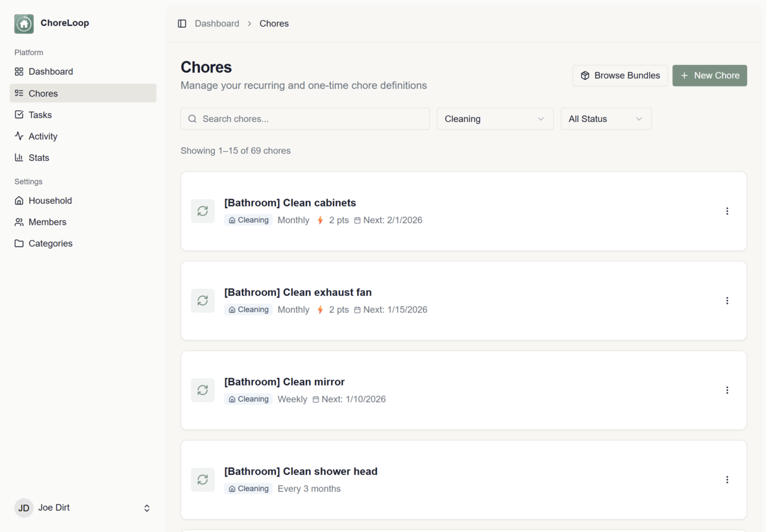The image size is (766, 532).
Task: Open Stats from the sidebar
Action: tap(83, 158)
